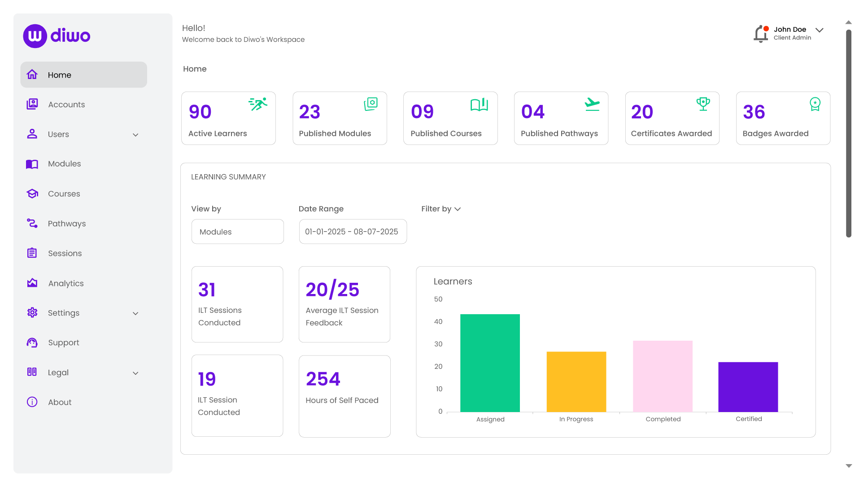Click the yellow In Progress bar
The height and width of the screenshot is (487, 868).
pyautogui.click(x=576, y=382)
